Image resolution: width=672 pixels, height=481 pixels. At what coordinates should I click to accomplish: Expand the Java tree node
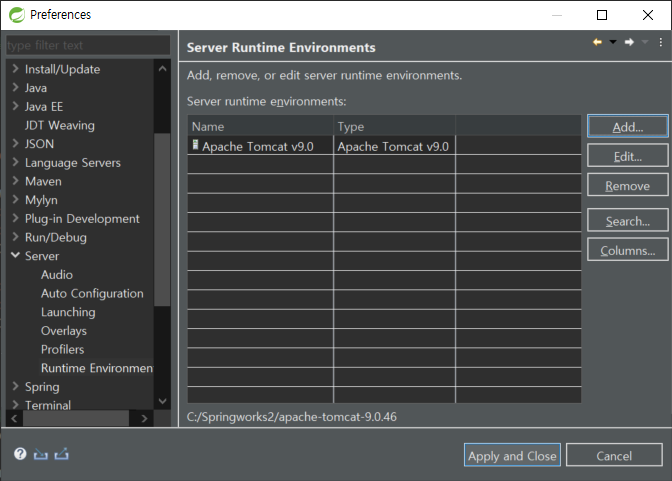(x=15, y=87)
